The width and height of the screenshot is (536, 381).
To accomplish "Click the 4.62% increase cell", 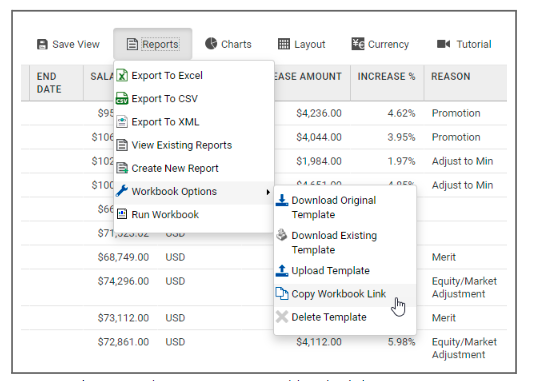I will (401, 113).
